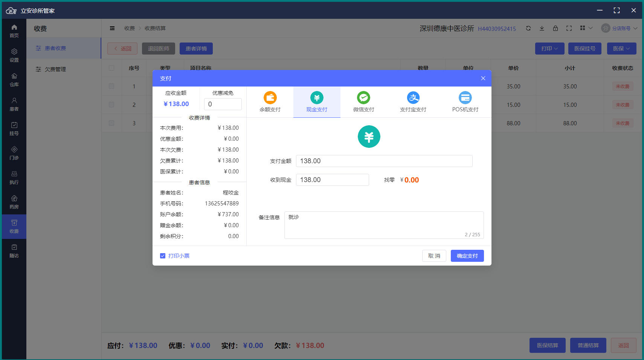Toggle the select-all header checkbox
Image resolution: width=644 pixels, height=360 pixels.
point(111,68)
